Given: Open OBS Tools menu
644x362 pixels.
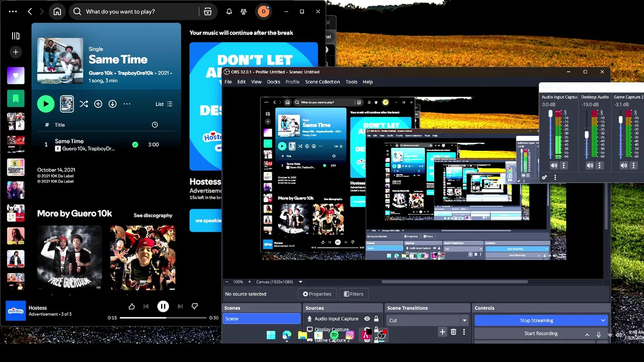Looking at the screenshot, I should tap(351, 82).
